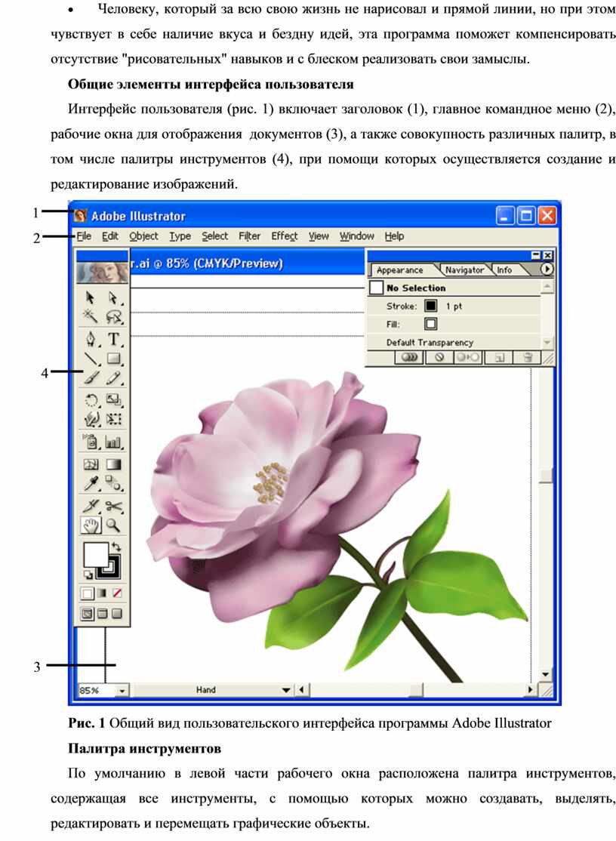Viewport: 616px width, 841px height.
Task: Select the Gradient tool in the toolbox
Action: pos(114,464)
